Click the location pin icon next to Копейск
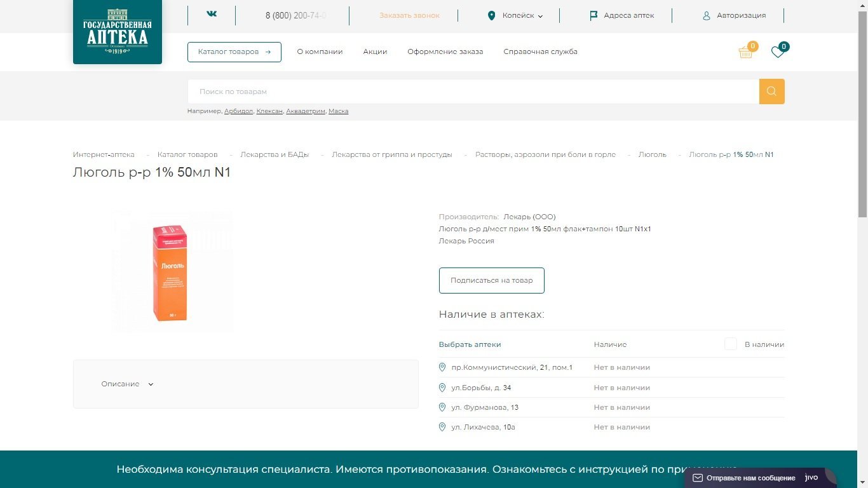The width and height of the screenshot is (868, 488). pyautogui.click(x=491, y=15)
